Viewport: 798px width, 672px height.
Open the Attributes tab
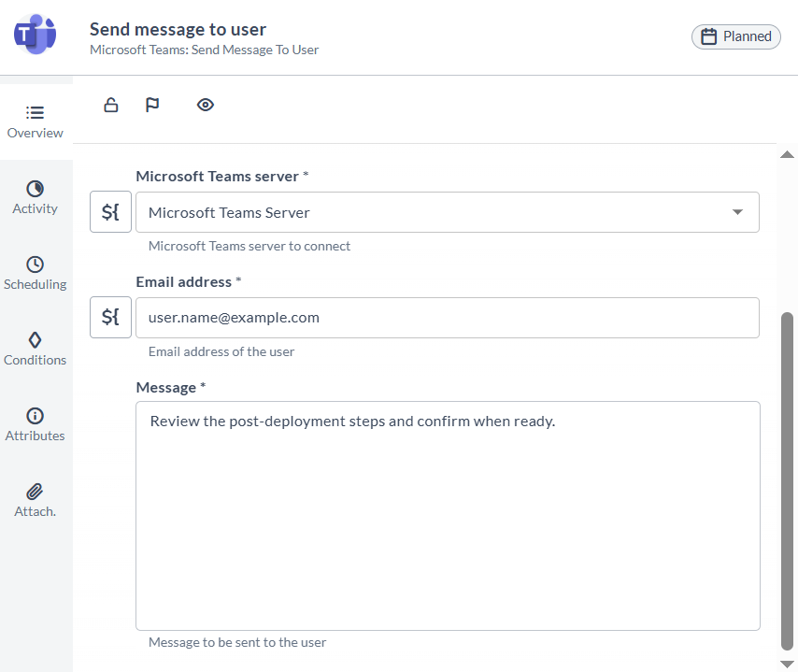[36, 425]
